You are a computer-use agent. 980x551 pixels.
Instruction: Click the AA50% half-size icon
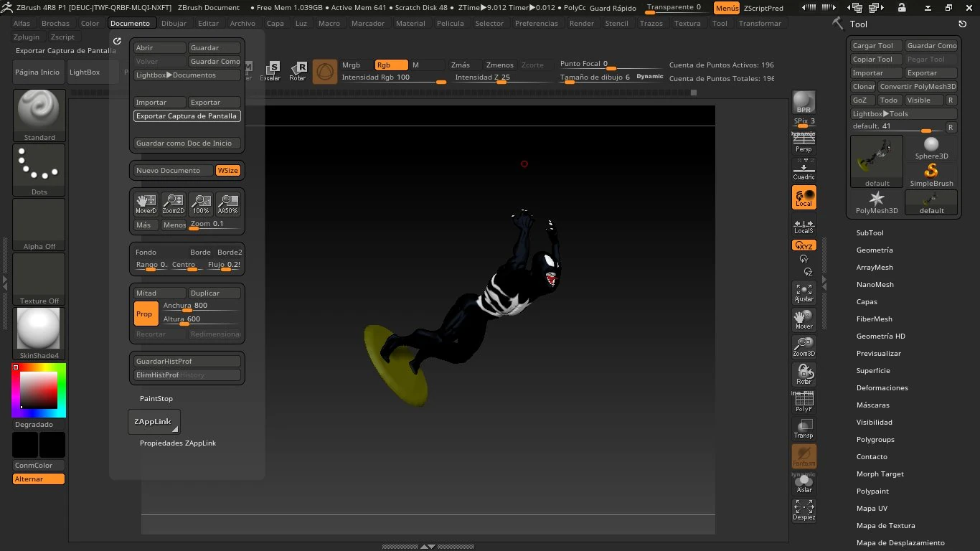pos(228,204)
